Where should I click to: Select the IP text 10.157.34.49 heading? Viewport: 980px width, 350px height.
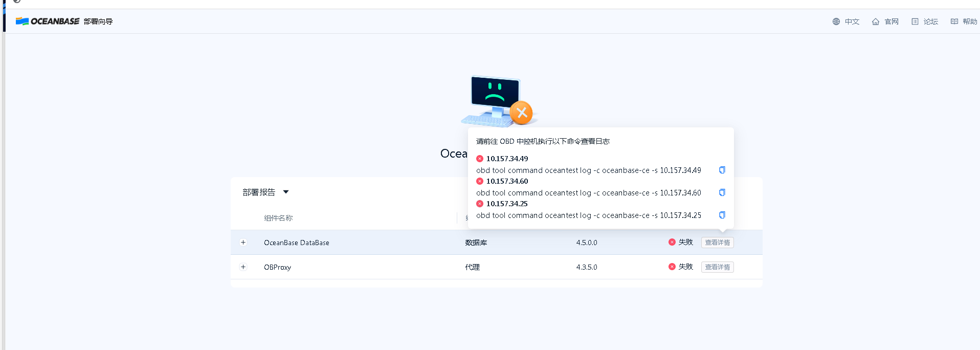(507, 159)
